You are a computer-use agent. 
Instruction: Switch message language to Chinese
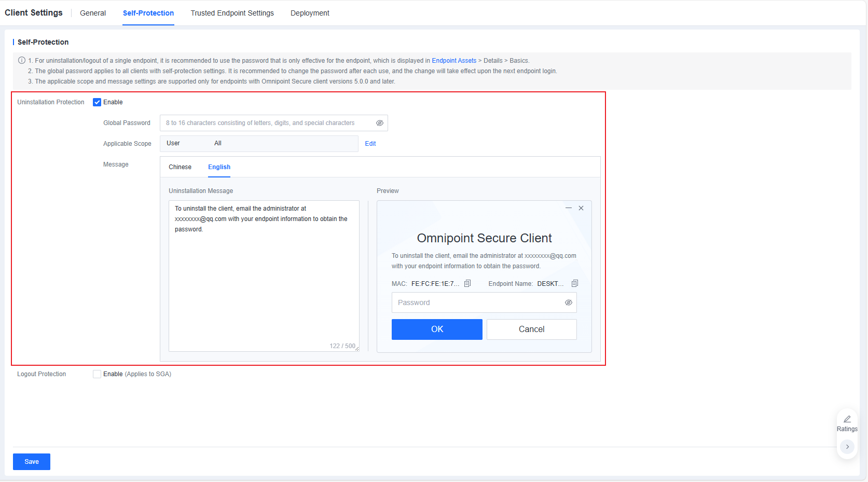pyautogui.click(x=180, y=167)
